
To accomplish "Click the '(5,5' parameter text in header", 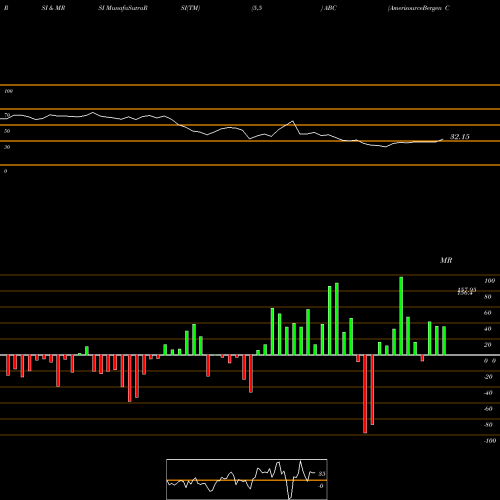I will tap(257, 8).
